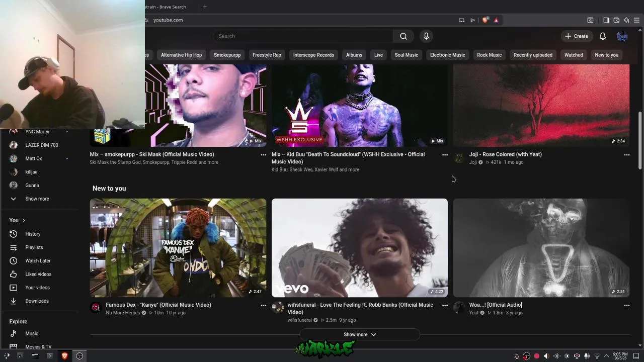Open more options for Joji Rose Colored
This screenshot has width=644, height=362.
click(627, 155)
